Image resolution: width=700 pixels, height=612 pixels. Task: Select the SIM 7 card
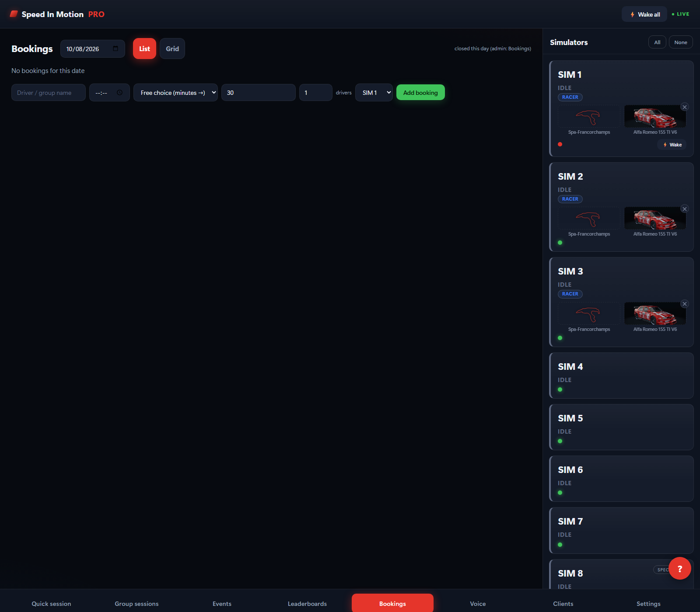pos(621,530)
